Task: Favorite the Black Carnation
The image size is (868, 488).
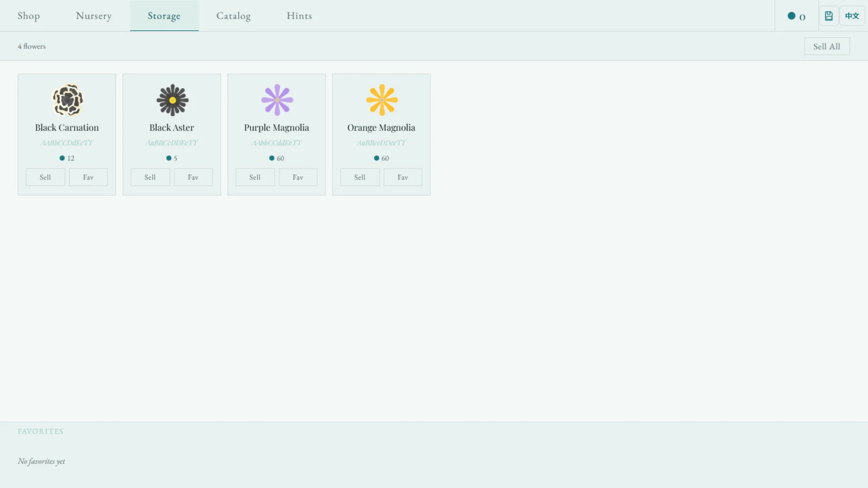Action: click(88, 177)
